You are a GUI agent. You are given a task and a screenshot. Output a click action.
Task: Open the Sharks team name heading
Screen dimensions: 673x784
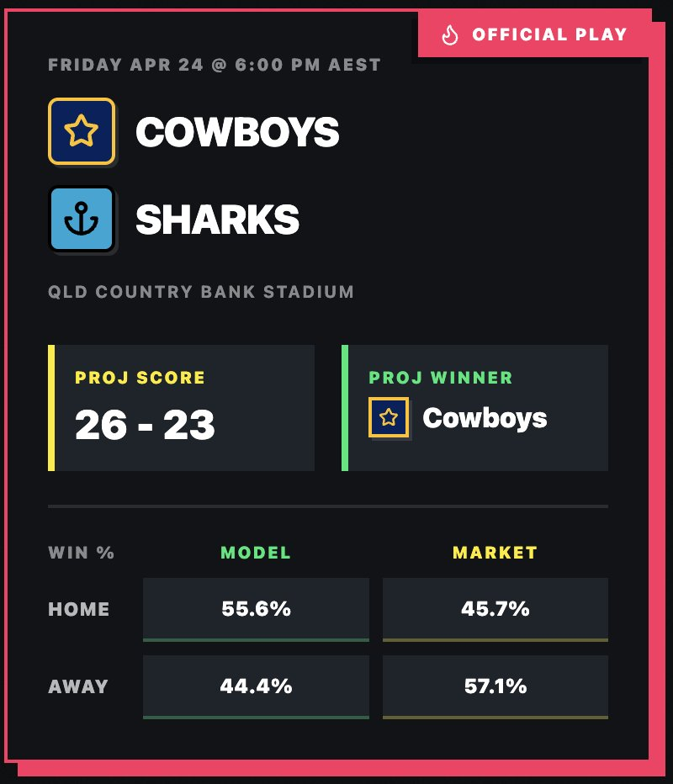[218, 220]
